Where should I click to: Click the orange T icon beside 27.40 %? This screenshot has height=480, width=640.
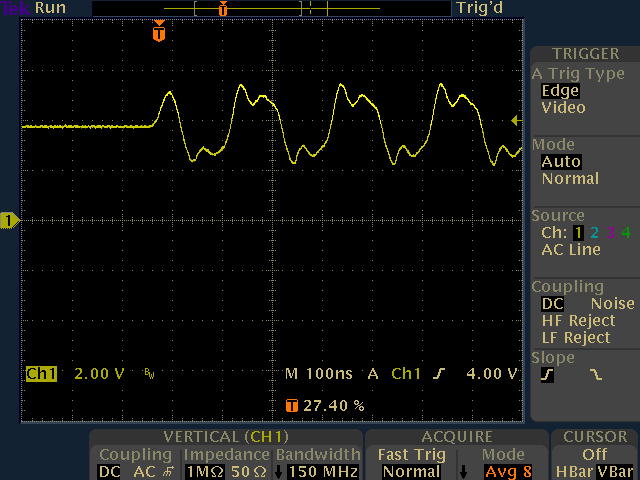click(291, 406)
